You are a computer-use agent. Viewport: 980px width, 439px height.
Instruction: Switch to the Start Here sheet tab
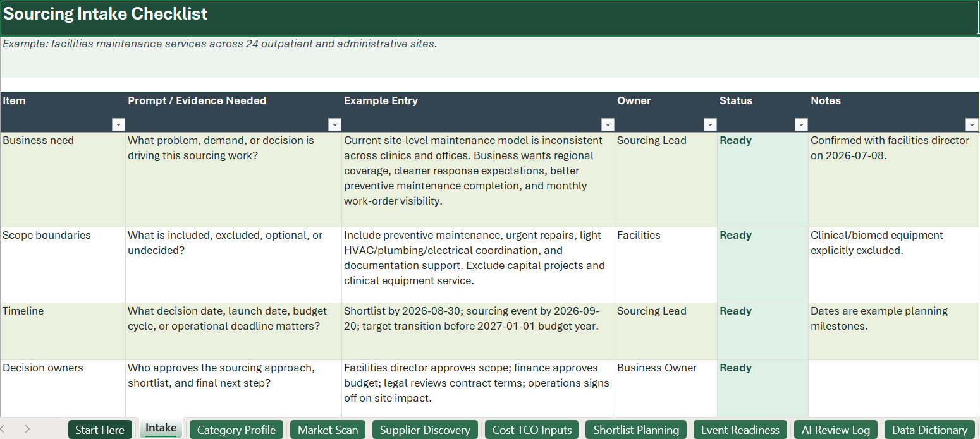(x=100, y=430)
